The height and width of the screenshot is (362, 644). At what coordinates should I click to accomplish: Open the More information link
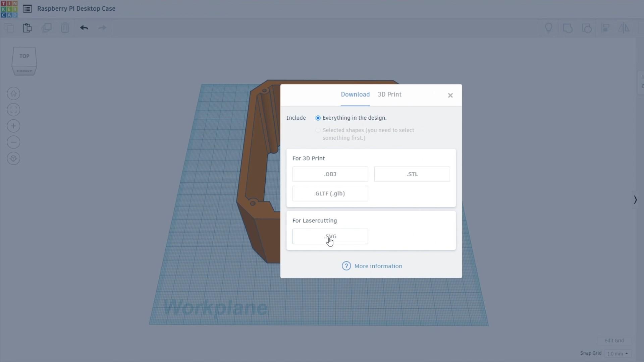[x=378, y=266]
